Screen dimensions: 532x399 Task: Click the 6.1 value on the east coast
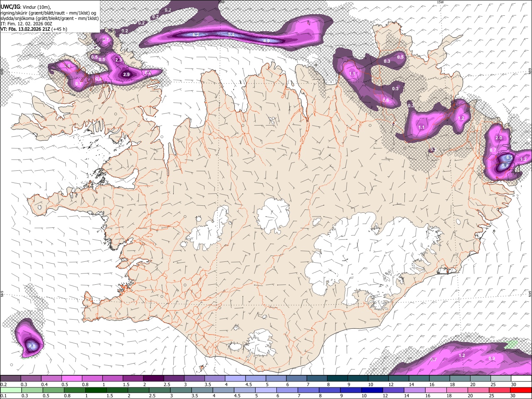click(x=509, y=158)
